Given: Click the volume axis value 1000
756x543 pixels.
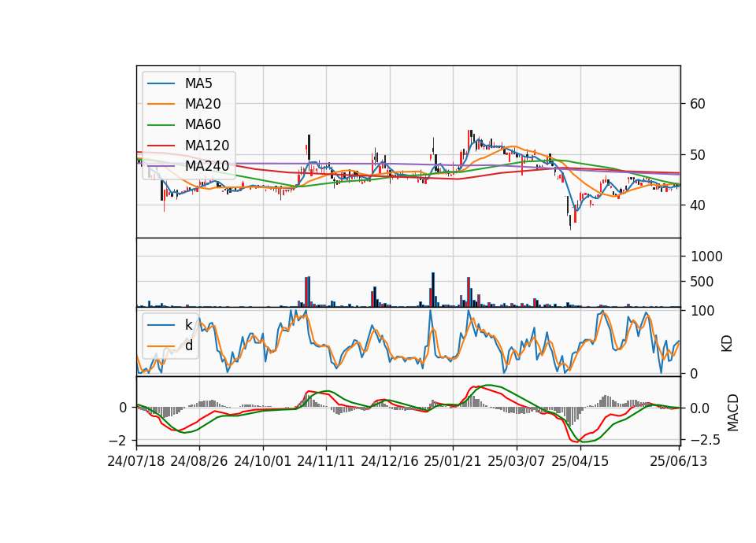Looking at the screenshot, I should [706, 257].
